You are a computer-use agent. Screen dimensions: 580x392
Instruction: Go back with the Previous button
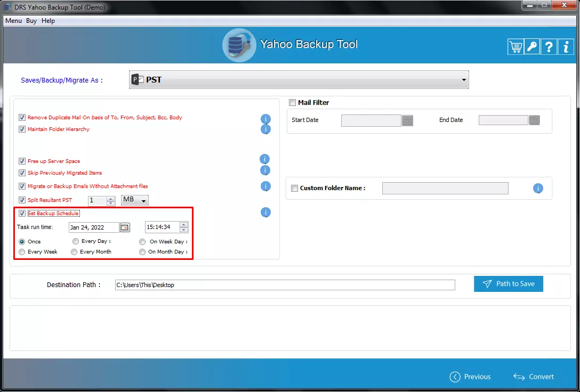(x=470, y=377)
